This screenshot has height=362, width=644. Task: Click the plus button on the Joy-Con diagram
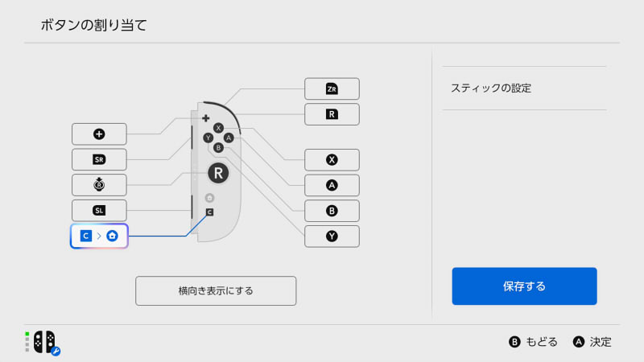(206, 118)
